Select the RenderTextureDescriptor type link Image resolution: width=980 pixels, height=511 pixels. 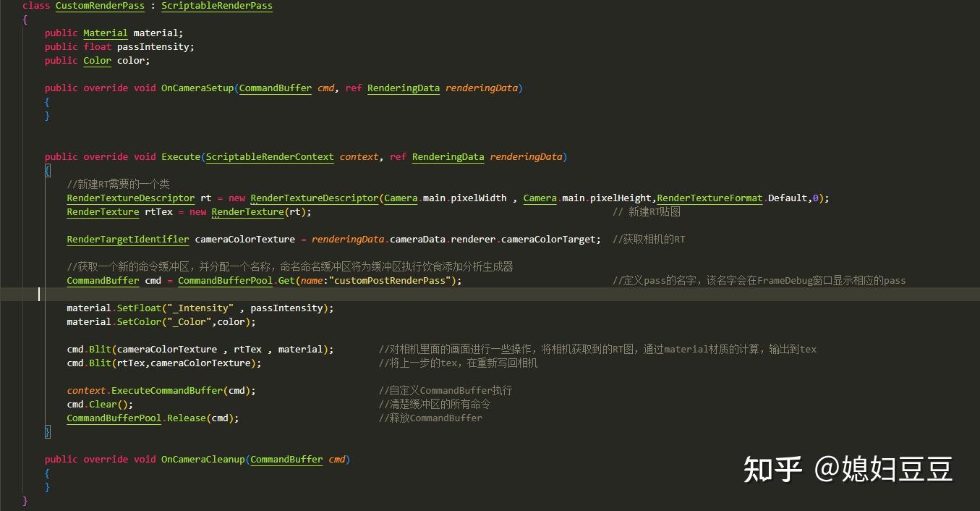(130, 198)
